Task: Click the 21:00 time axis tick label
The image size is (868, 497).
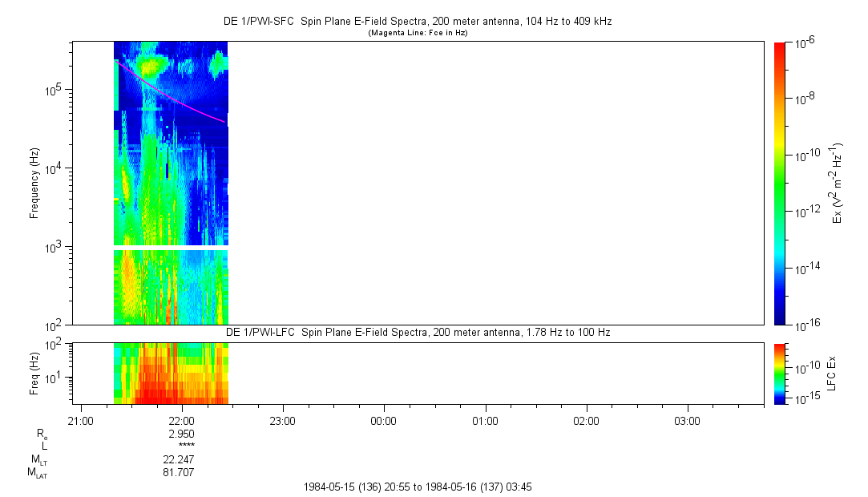Action: point(81,421)
